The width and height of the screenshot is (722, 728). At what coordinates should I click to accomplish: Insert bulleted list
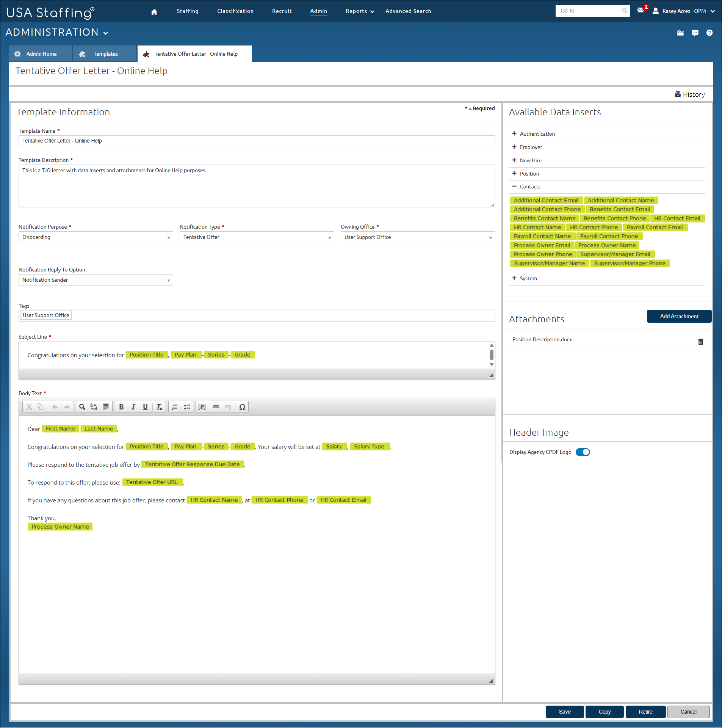tap(187, 407)
